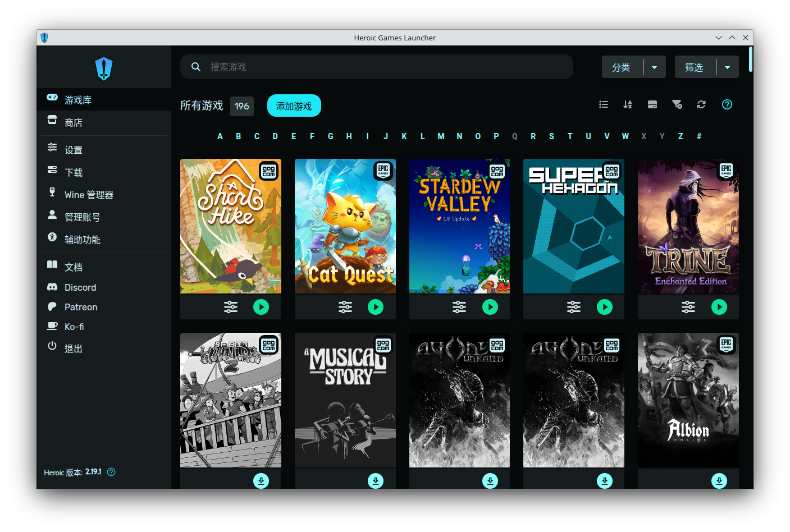Jump to games starting with letter M

[441, 136]
